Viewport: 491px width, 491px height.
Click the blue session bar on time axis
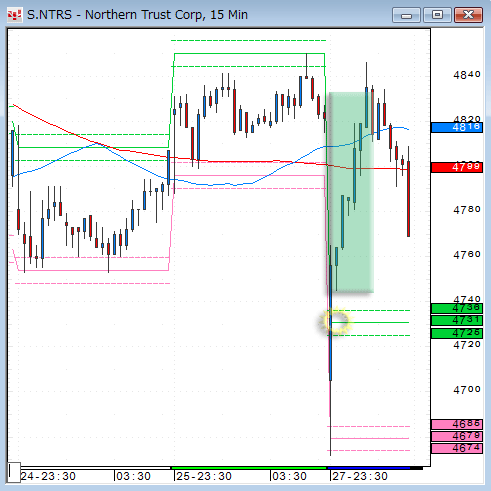click(x=369, y=468)
